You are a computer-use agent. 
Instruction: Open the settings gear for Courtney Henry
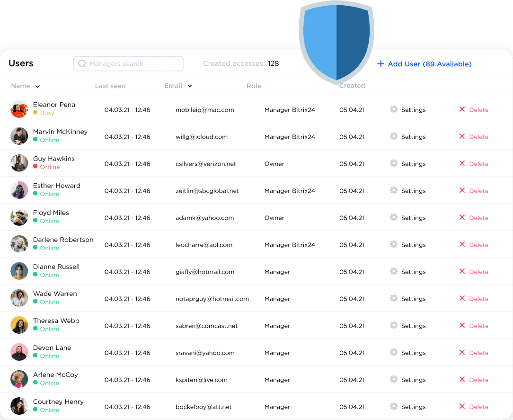(394, 406)
